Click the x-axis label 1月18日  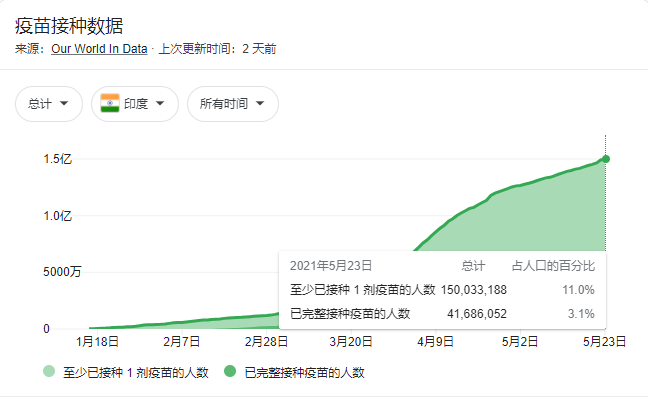click(x=97, y=342)
